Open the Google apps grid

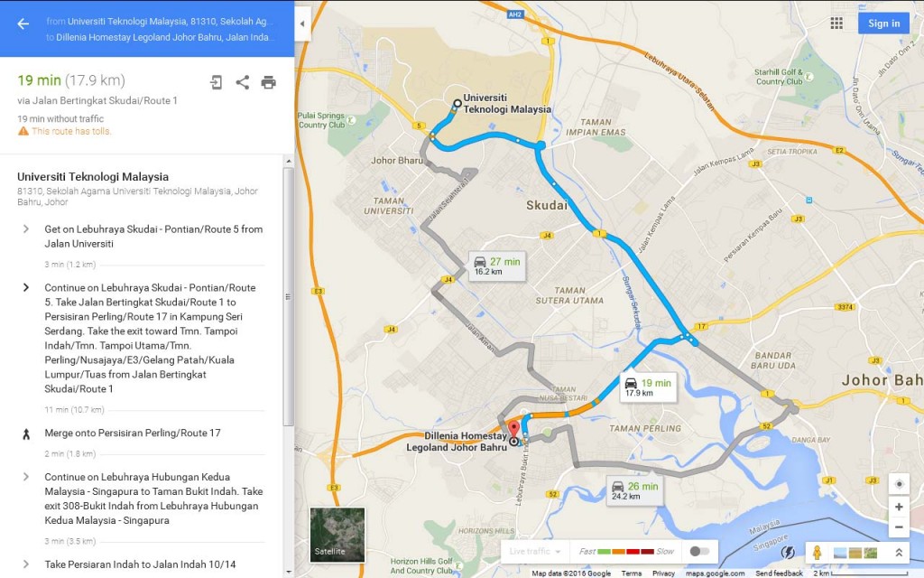coord(836,23)
